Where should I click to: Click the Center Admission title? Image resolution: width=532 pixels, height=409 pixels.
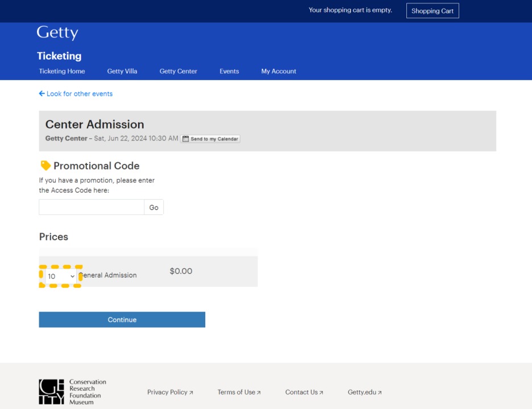click(95, 125)
